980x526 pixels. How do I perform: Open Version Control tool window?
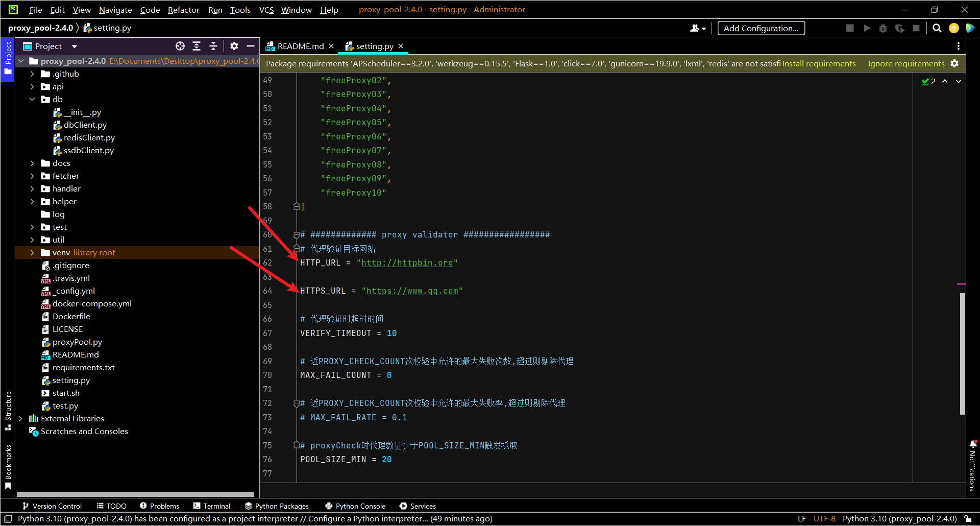pyautogui.click(x=52, y=506)
